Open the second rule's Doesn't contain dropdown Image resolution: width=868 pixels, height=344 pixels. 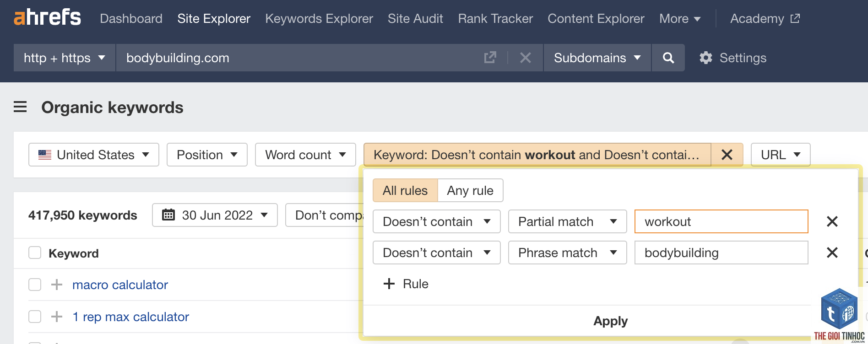[437, 253]
